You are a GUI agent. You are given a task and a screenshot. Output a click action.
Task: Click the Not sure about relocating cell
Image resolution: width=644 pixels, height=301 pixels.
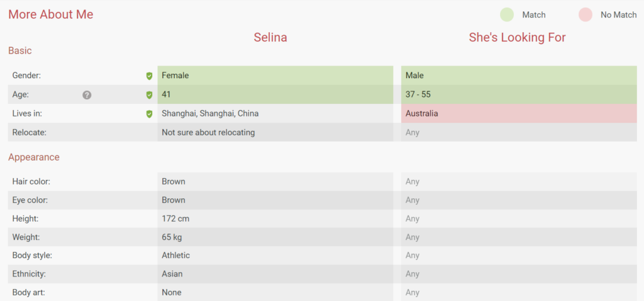pyautogui.click(x=208, y=133)
